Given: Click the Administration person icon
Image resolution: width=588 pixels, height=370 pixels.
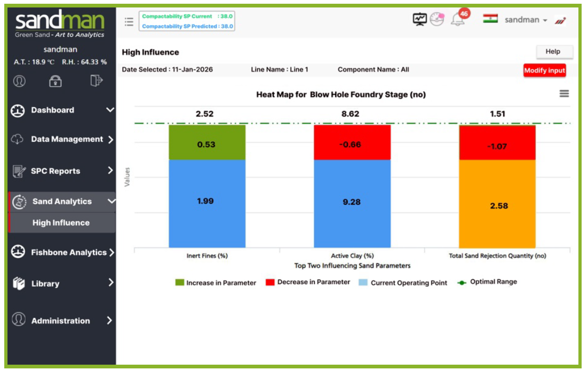Looking at the screenshot, I should 19,319.
